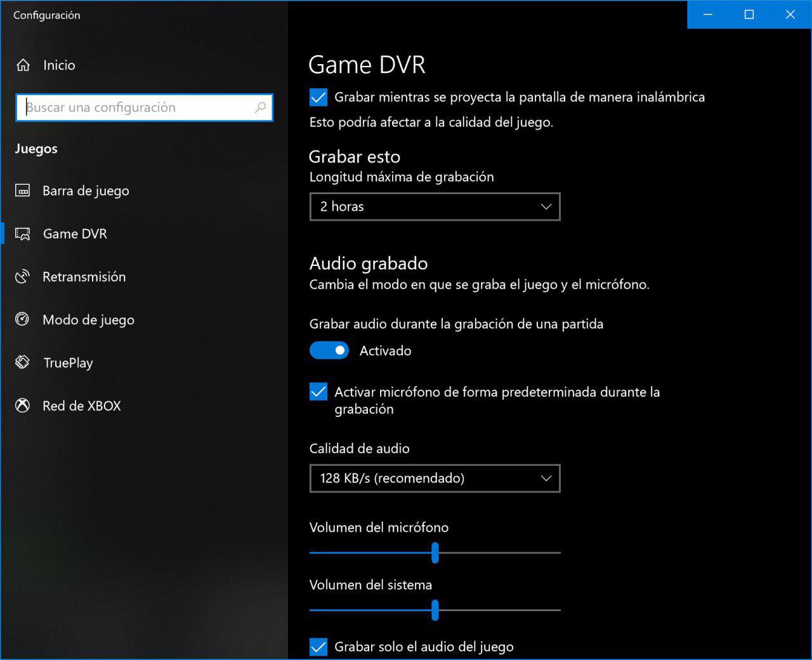Click the Volumen del sistema slider handle
Image resolution: width=812 pixels, height=660 pixels.
coord(435,610)
